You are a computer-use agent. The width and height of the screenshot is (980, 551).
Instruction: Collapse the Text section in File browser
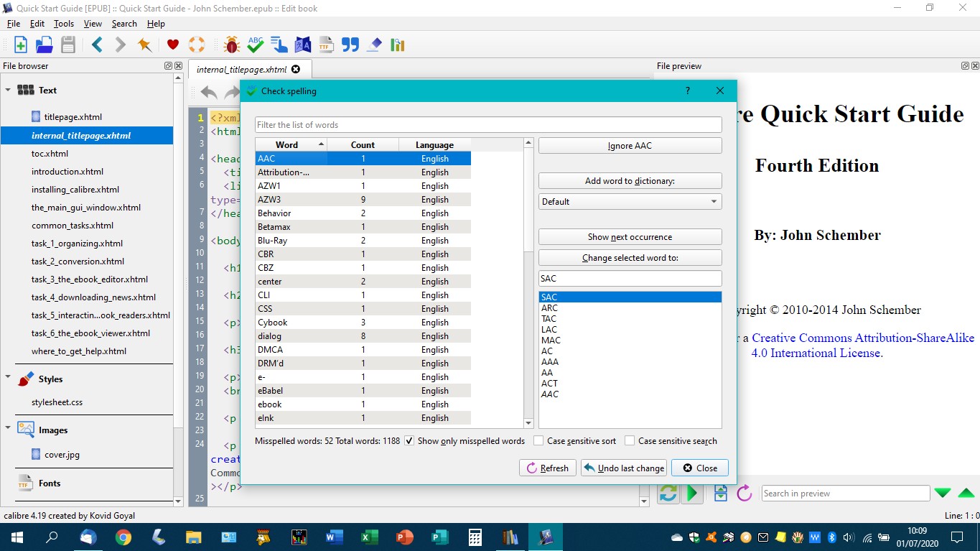pyautogui.click(x=9, y=91)
